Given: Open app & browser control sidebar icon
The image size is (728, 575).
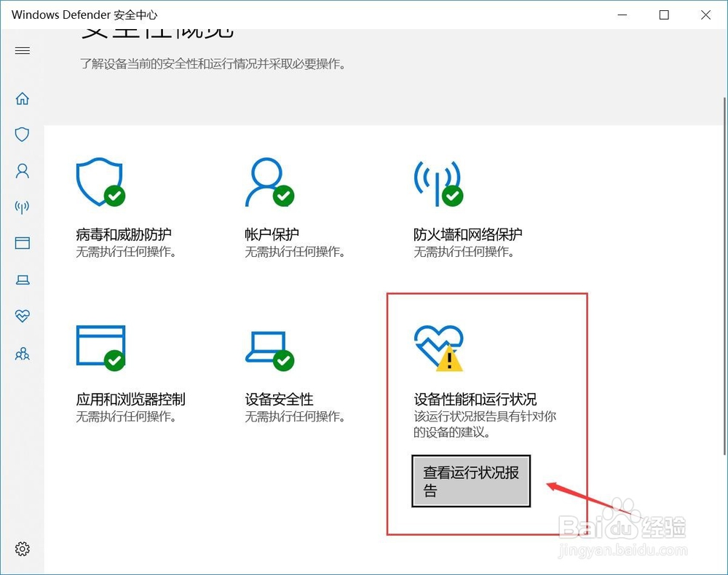Looking at the screenshot, I should (x=23, y=243).
